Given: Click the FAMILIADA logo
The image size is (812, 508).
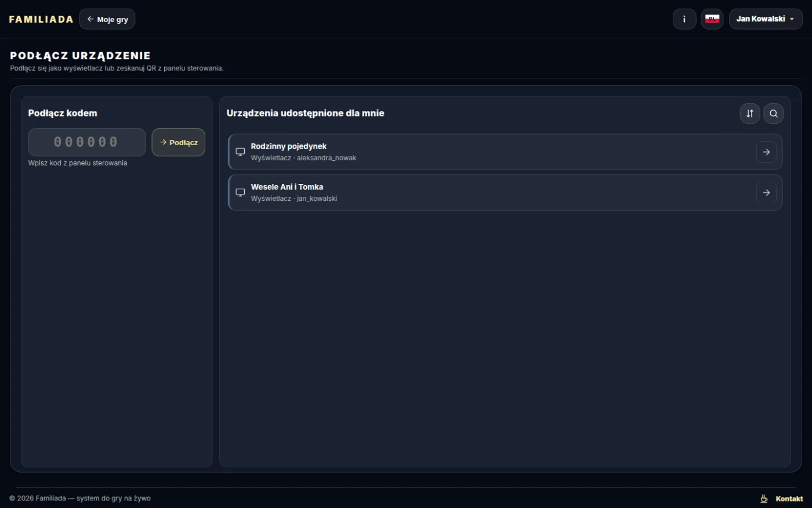Looking at the screenshot, I should coord(41,19).
